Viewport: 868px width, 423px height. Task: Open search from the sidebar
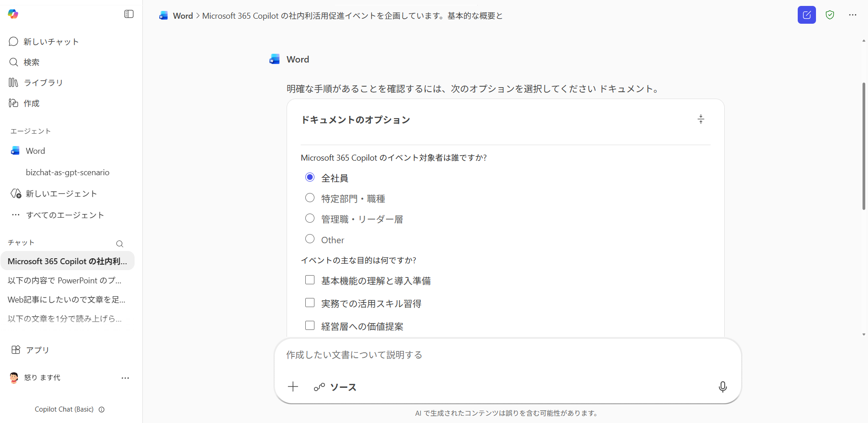31,62
